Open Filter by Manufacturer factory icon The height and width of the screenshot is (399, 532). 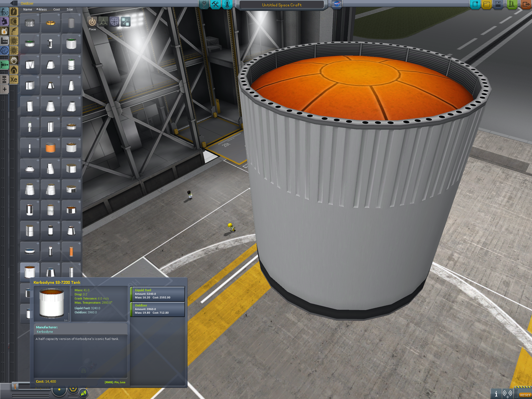click(4, 41)
